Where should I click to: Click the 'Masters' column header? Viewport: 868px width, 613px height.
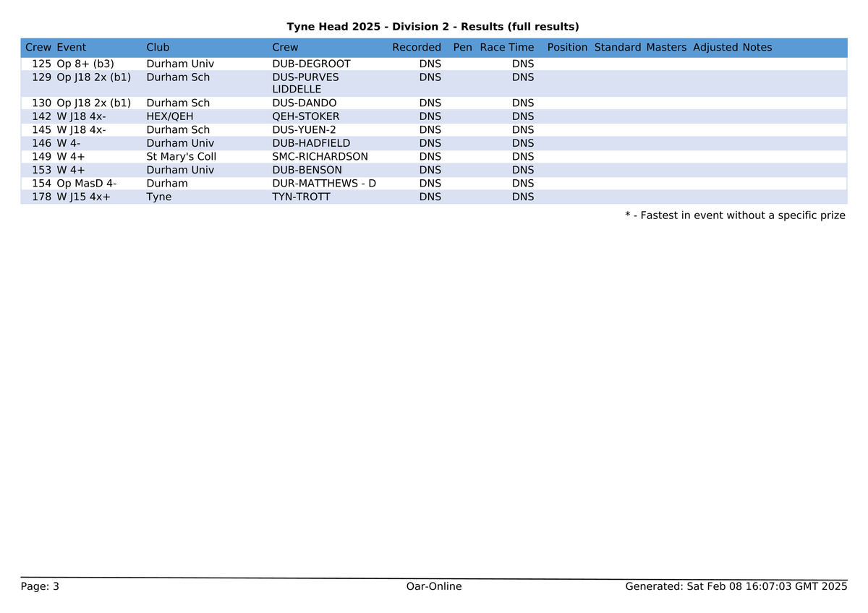point(666,48)
